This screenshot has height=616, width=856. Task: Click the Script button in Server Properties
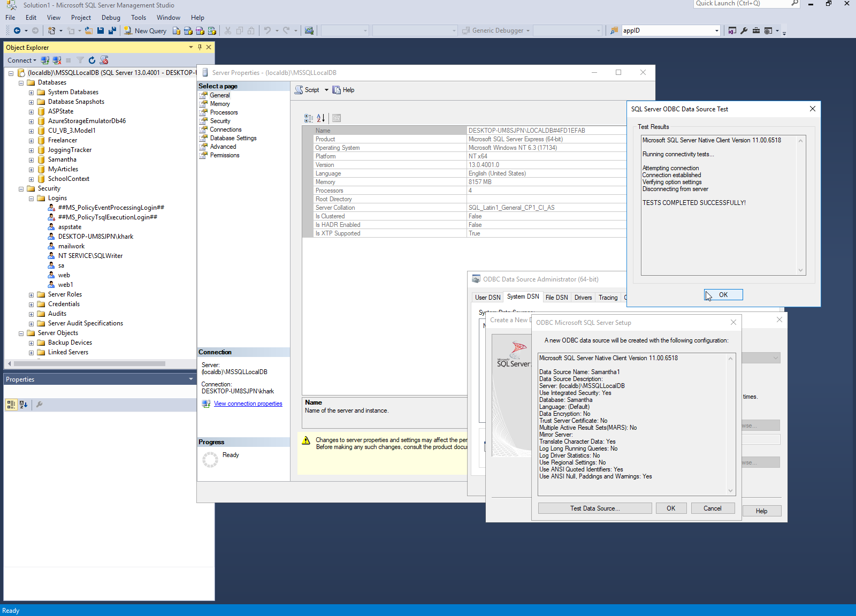click(x=307, y=90)
